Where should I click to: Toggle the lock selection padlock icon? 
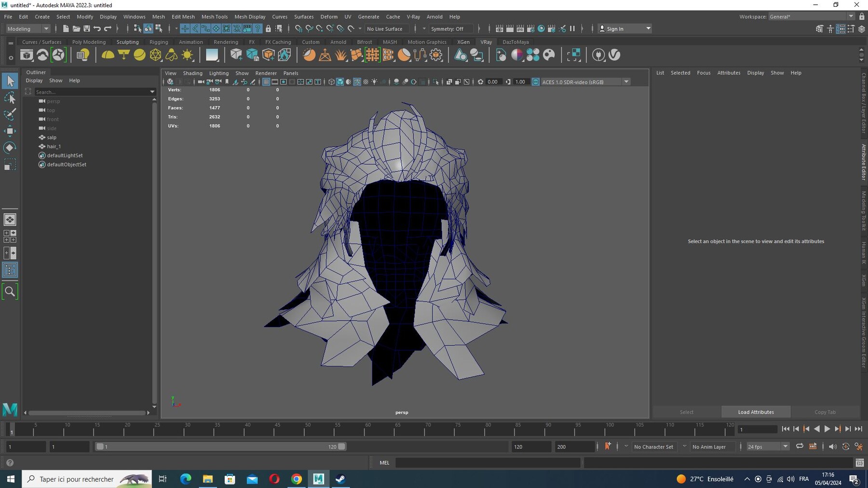pos(268,29)
